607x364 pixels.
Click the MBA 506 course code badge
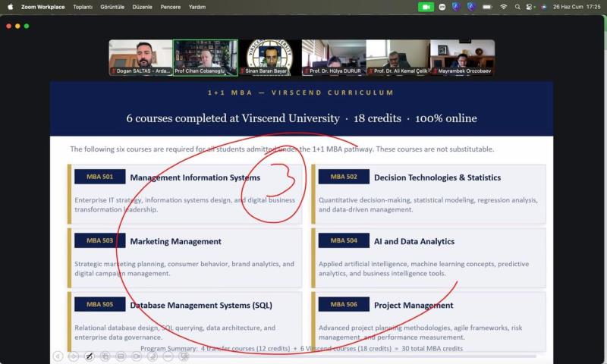[x=344, y=304]
